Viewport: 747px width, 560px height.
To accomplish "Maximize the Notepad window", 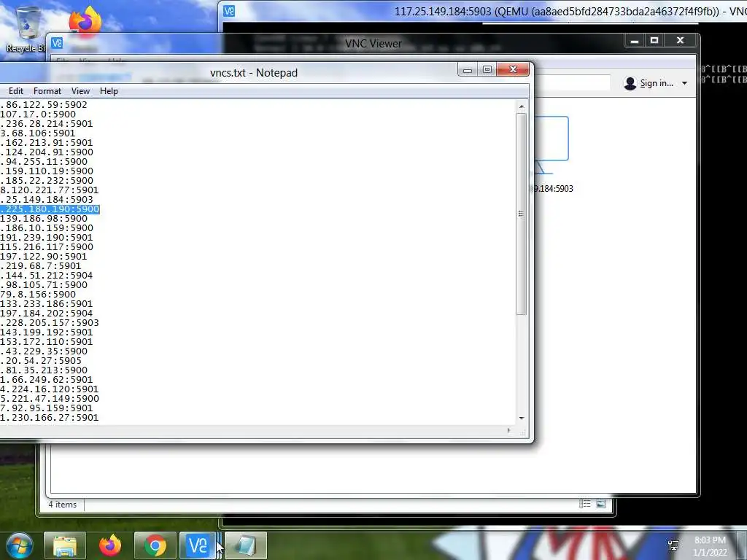I will [x=487, y=69].
